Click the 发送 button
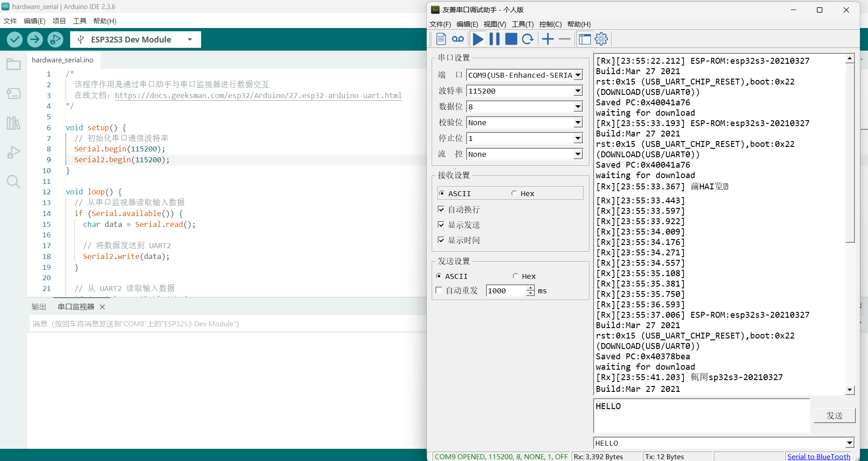 point(834,415)
